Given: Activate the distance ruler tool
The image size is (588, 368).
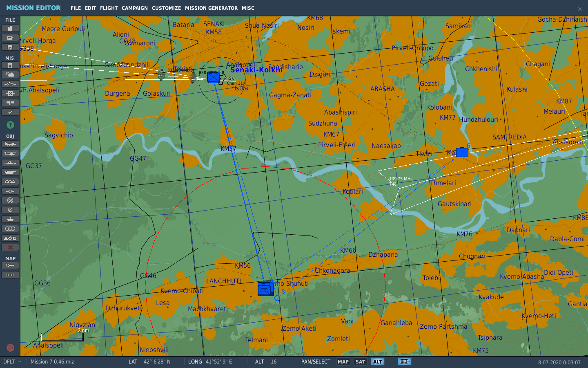Looking at the screenshot, I should [x=10, y=275].
